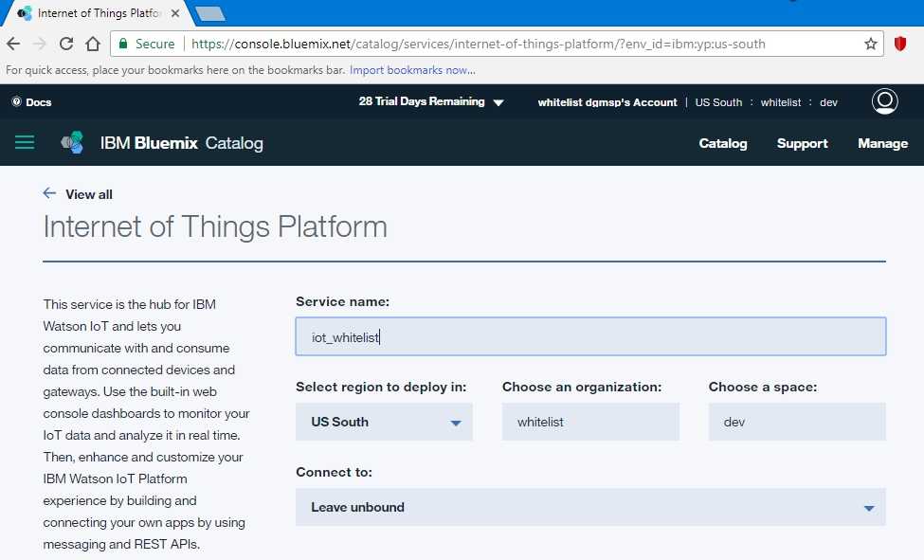The width and height of the screenshot is (924, 560).
Task: Expand 28 Trial Days Remaining dropdown
Action: click(431, 102)
